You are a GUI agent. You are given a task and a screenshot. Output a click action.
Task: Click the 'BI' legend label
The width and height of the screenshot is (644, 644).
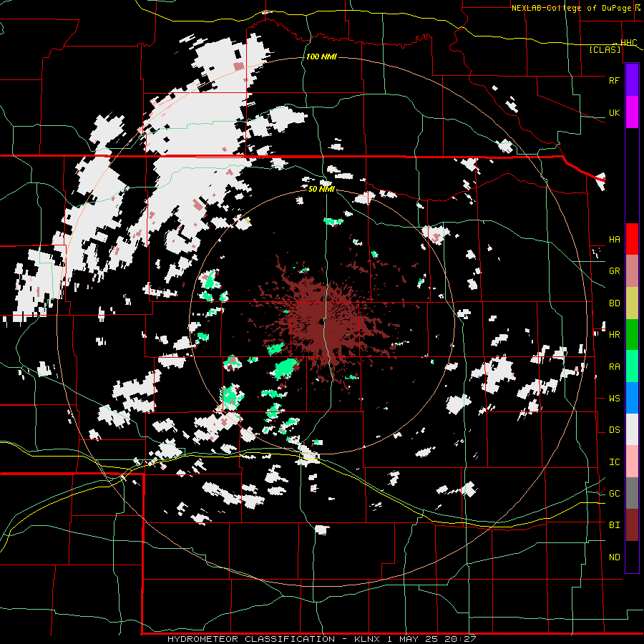614,525
